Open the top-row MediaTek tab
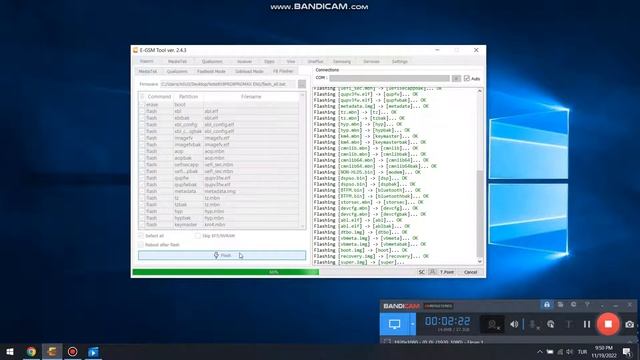Viewport: 640px width, 360px height. (178, 62)
